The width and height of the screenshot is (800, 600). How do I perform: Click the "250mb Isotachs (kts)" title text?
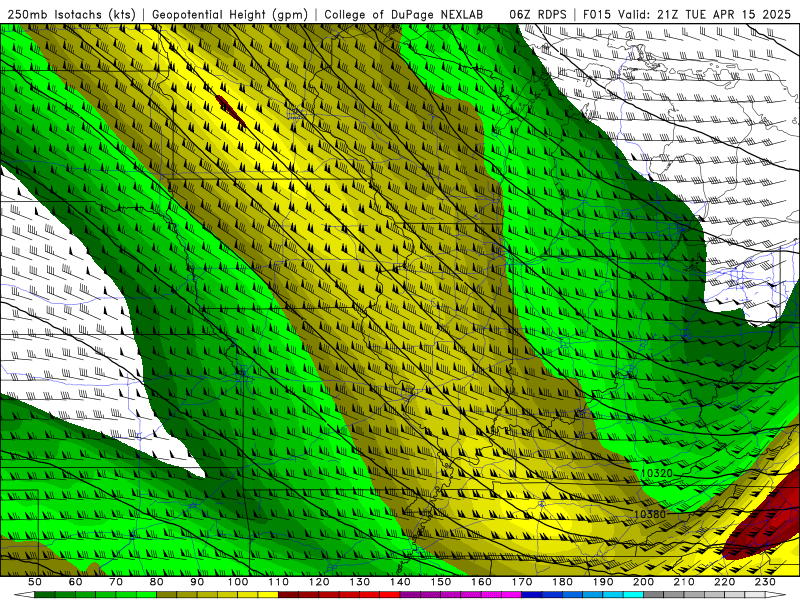click(x=71, y=14)
